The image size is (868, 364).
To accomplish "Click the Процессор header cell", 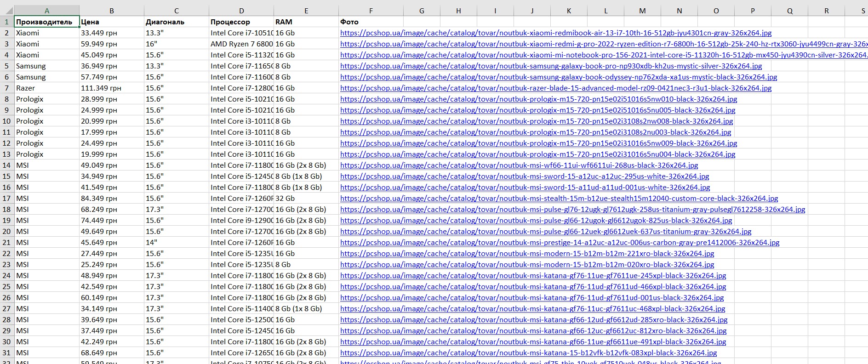I will pyautogui.click(x=241, y=22).
